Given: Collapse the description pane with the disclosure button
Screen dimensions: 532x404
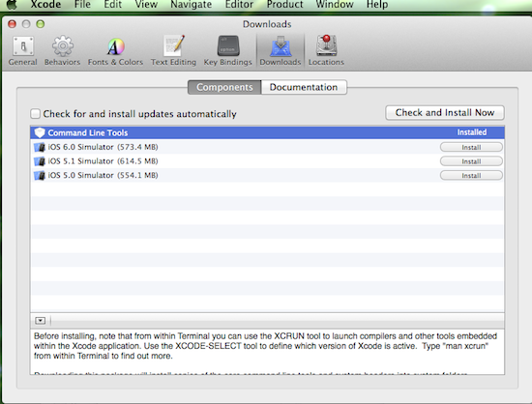Looking at the screenshot, I should (40, 320).
